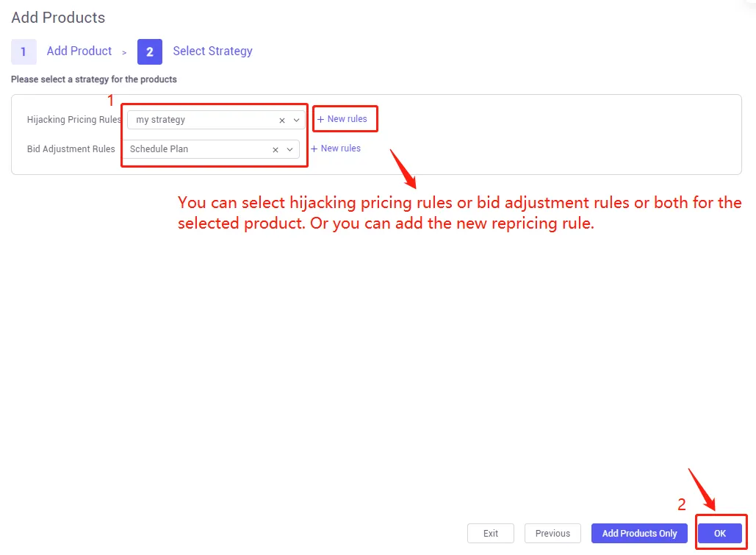The width and height of the screenshot is (756, 555).
Task: Go back using the Previous button
Action: pos(552,533)
